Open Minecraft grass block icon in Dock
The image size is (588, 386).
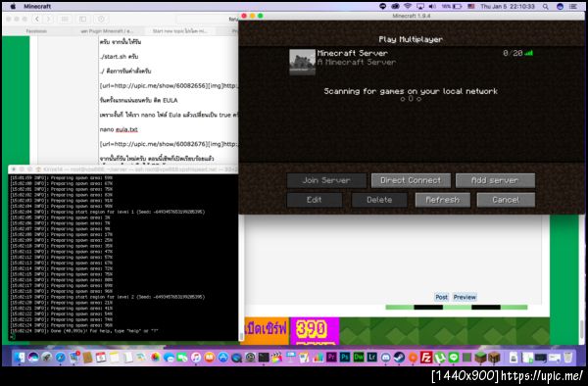point(480,358)
